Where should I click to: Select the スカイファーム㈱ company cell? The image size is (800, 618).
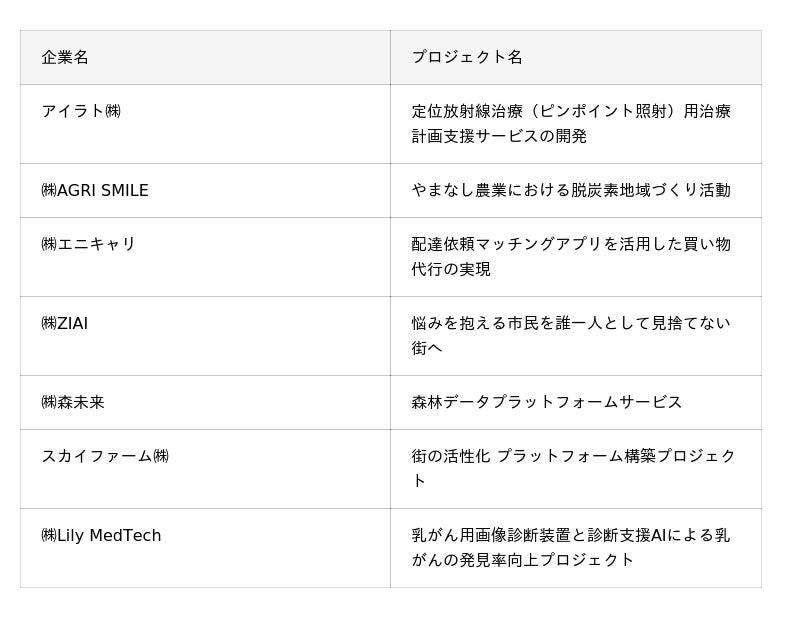pyautogui.click(x=105, y=456)
